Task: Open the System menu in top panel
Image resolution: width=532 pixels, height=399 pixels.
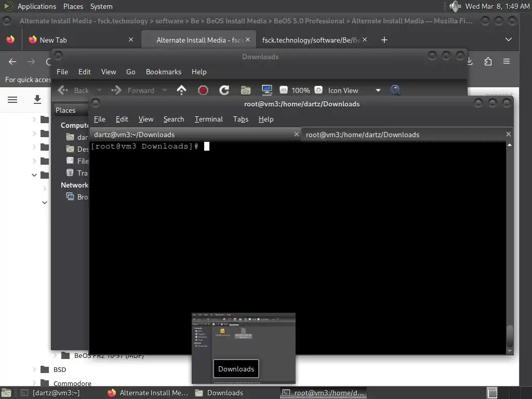Action: [101, 6]
